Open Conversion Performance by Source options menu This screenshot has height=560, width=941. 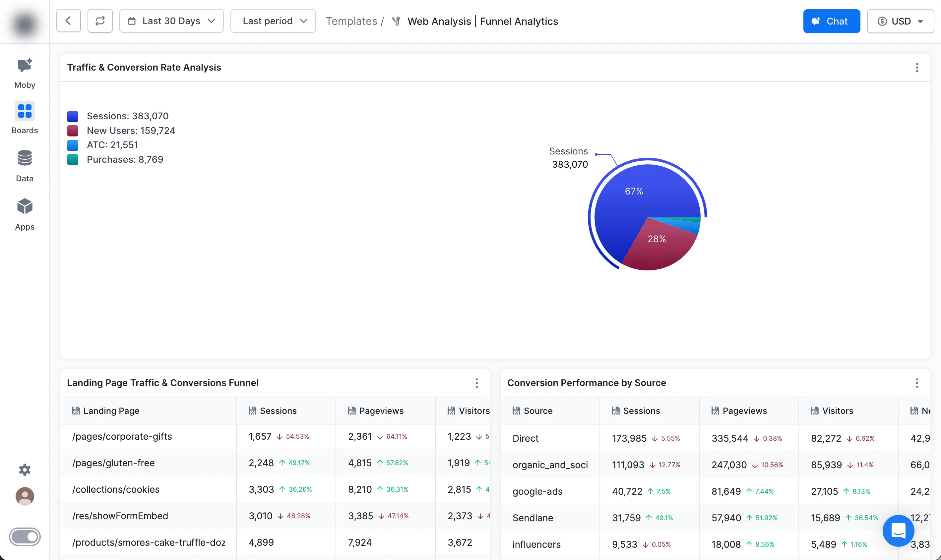click(917, 383)
